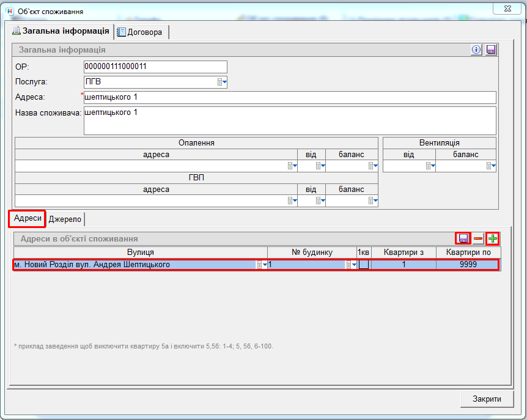Expand ГВП баланс dropdown

tap(372, 201)
